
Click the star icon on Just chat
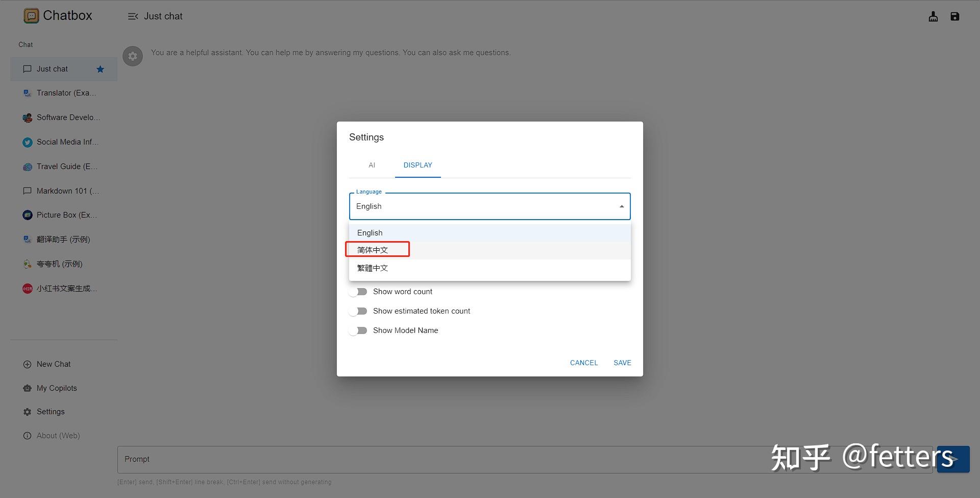coord(100,69)
